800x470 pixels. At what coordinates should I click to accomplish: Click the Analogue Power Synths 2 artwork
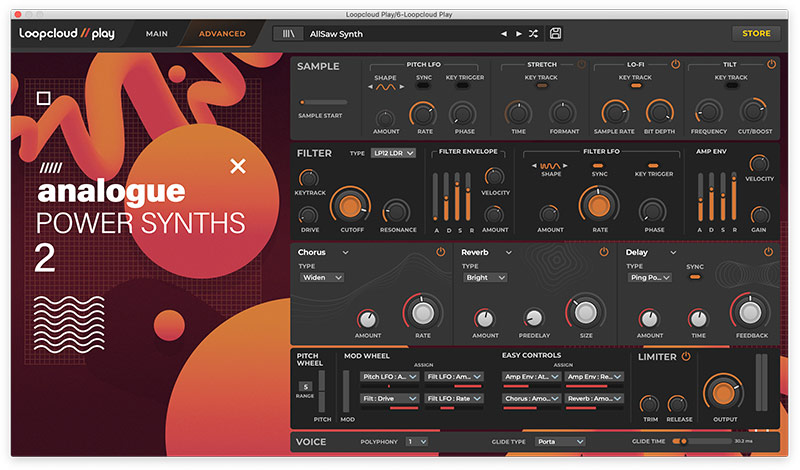(151, 255)
